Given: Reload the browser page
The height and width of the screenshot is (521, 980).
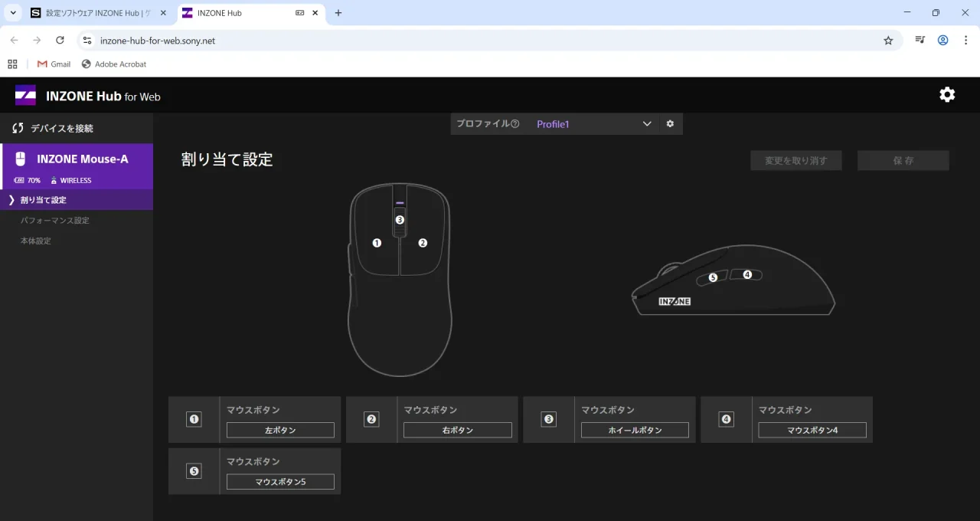Looking at the screenshot, I should 60,41.
